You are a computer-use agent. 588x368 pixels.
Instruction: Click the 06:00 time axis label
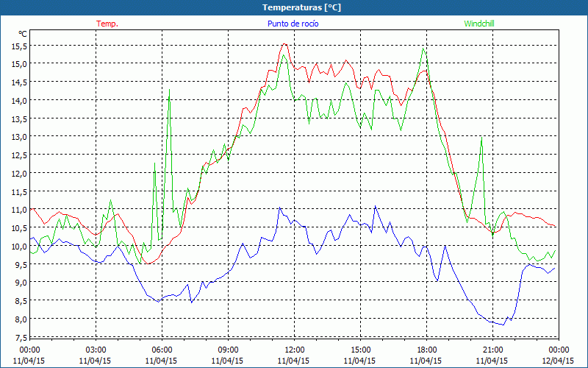tap(162, 350)
